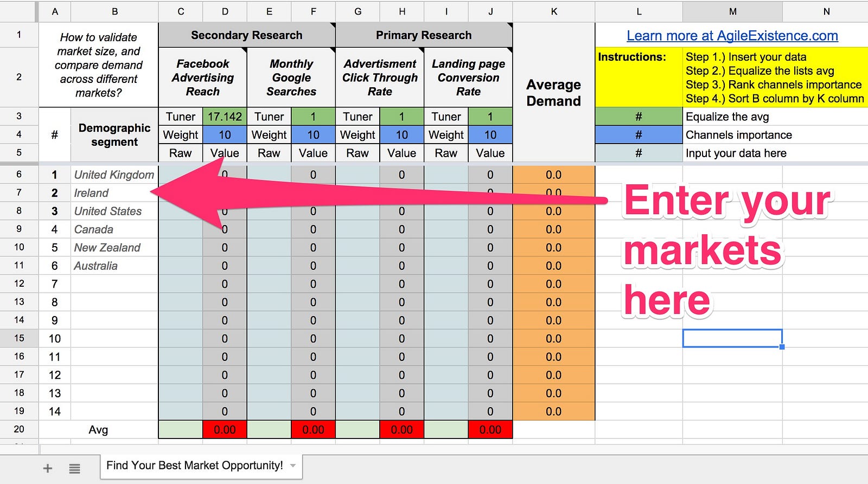Select the Raw input cell for Australia Facebook

point(181,266)
